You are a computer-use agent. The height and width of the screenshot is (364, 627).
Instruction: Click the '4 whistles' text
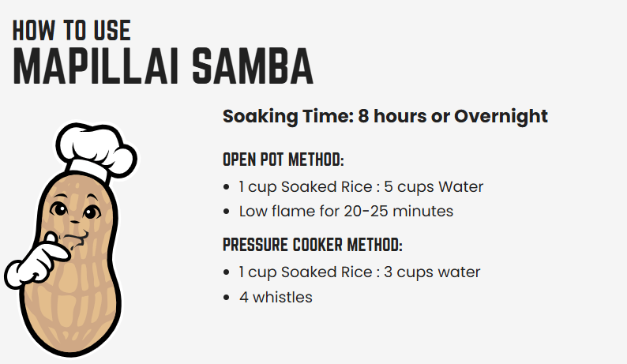[276, 298]
